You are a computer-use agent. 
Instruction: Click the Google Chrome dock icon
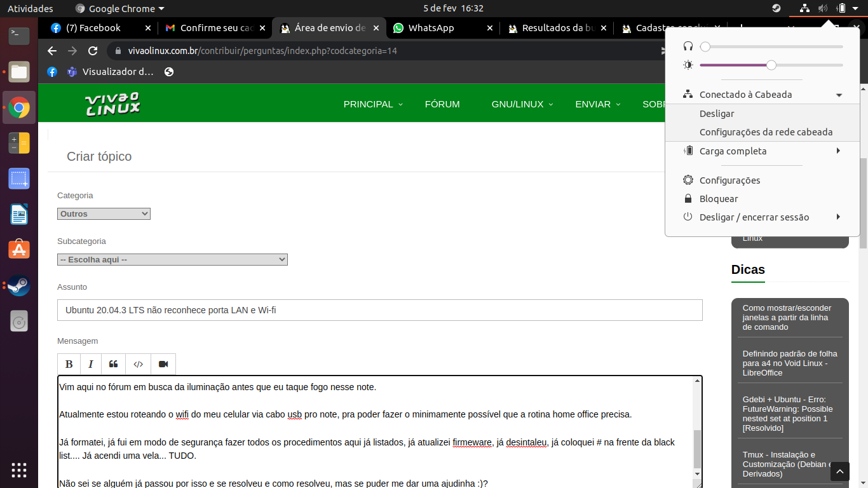[19, 107]
